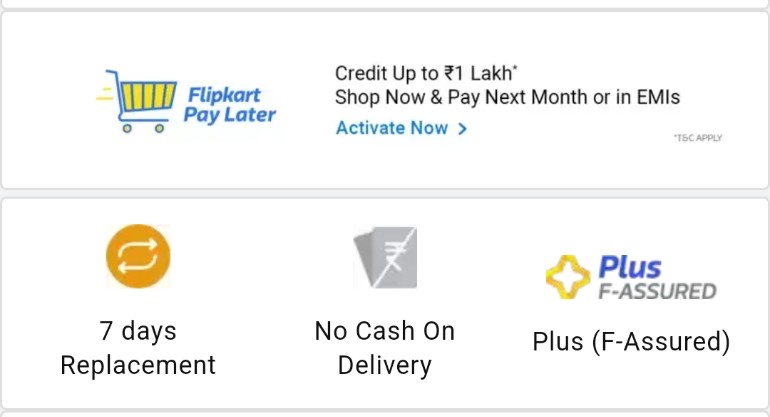Tap the gray crossed-out rupee note icon
The height and width of the screenshot is (417, 770).
click(385, 257)
